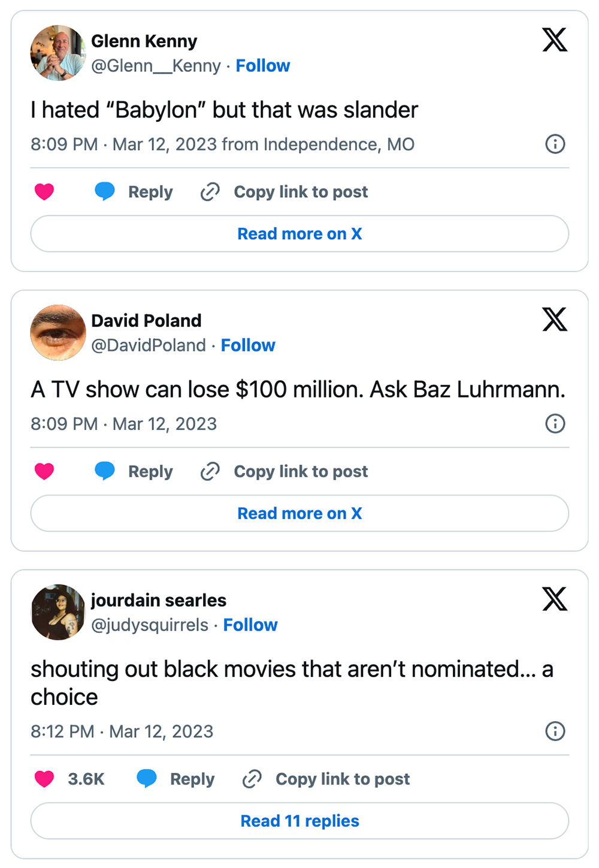Follow David Poland

(x=248, y=345)
